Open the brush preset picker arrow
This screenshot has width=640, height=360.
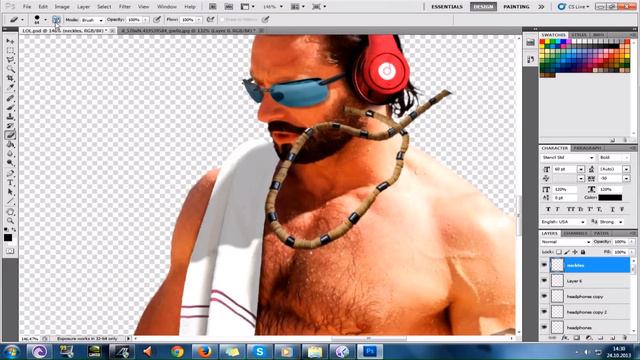45,20
